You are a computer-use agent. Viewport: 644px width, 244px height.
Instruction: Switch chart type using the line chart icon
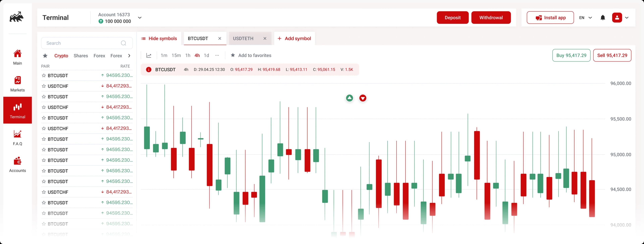149,55
